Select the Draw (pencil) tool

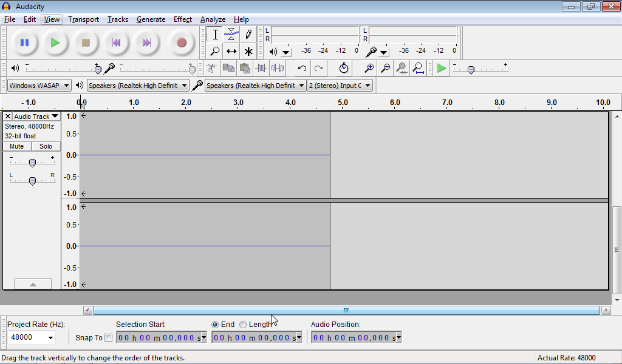(x=248, y=35)
